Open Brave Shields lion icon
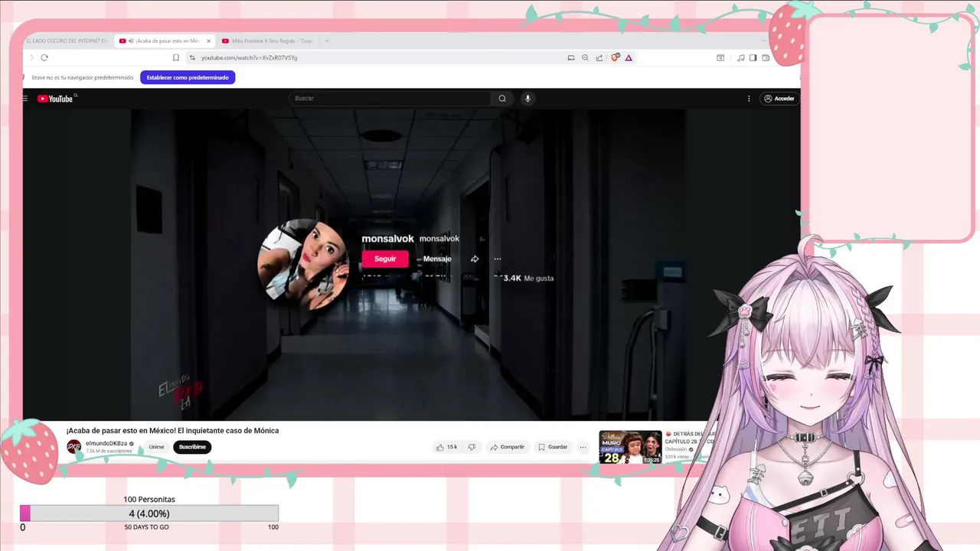 click(615, 57)
